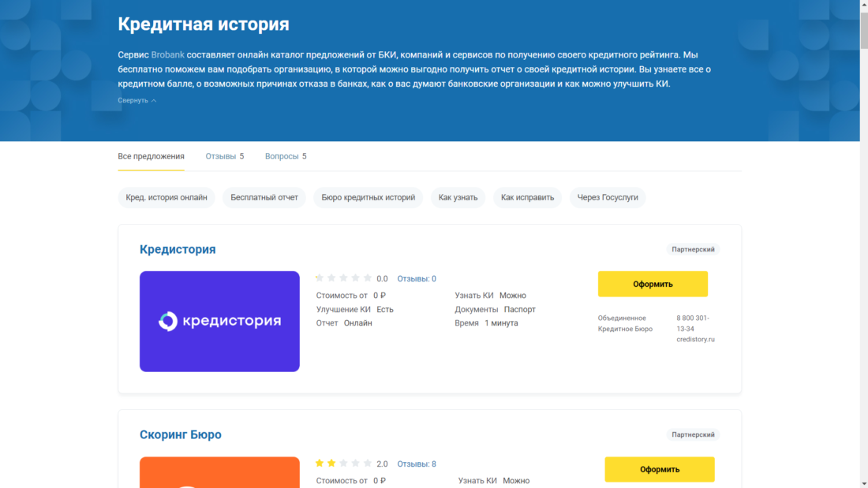
Task: Select the Бесплатный отчет filter
Action: [x=264, y=197]
